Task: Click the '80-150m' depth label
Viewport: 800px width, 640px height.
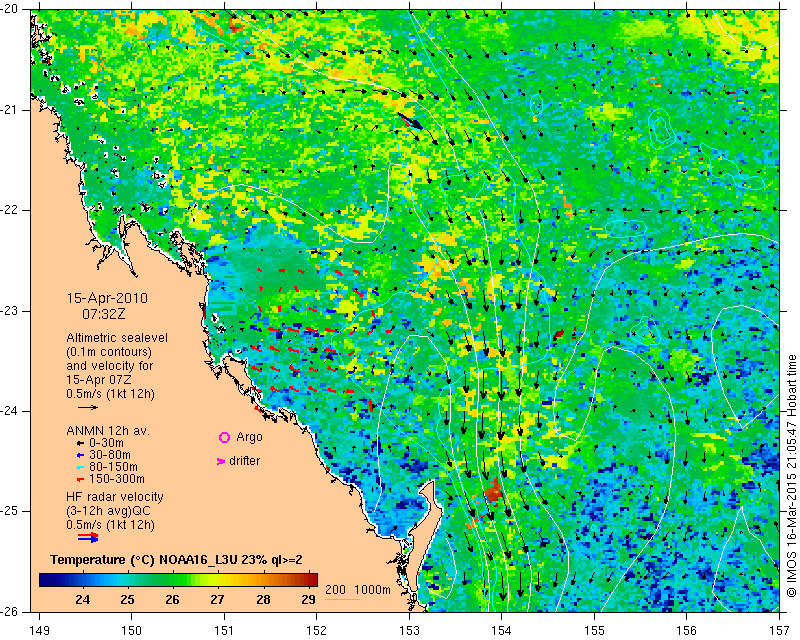Action: click(x=113, y=467)
